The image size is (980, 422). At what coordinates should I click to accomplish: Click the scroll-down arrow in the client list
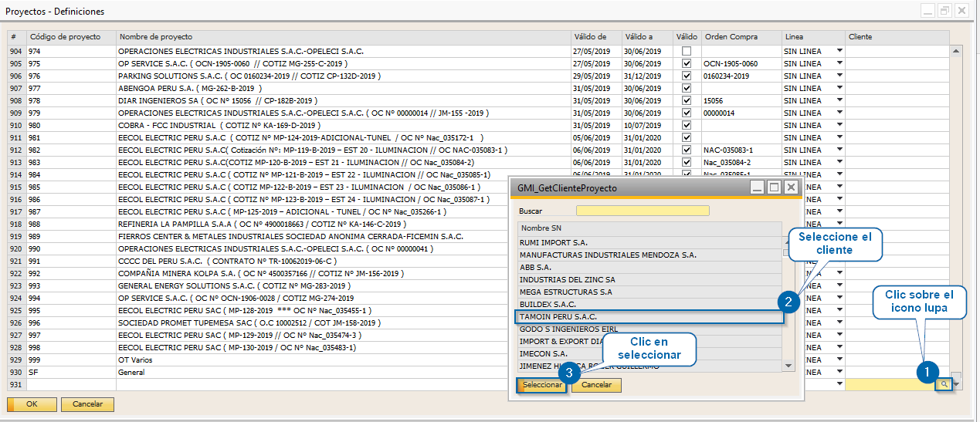[788, 366]
